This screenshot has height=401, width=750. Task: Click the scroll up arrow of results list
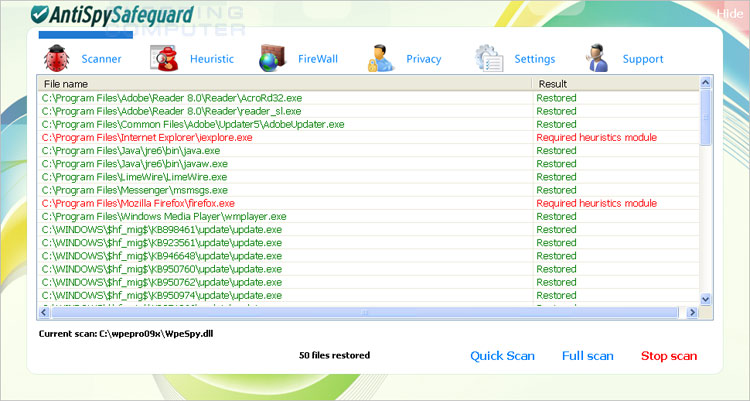(x=706, y=83)
